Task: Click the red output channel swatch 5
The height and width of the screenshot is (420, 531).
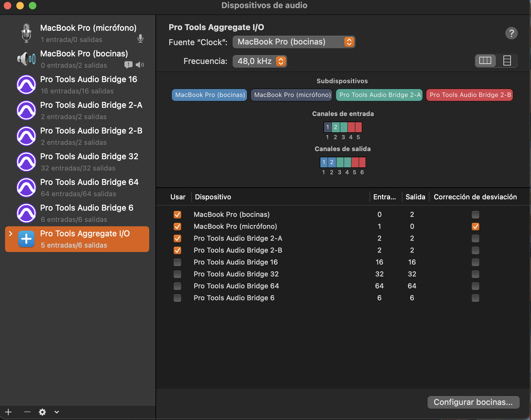Action: (355, 162)
